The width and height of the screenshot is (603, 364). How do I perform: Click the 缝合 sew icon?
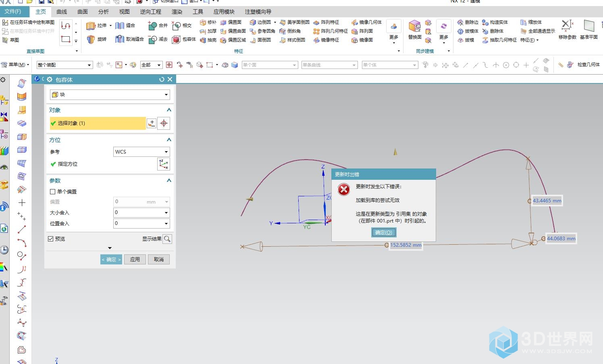tap(120, 26)
